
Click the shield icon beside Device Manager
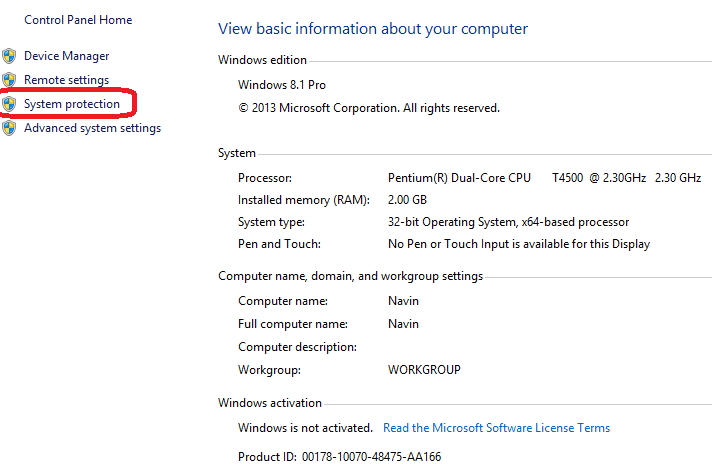click(x=9, y=56)
